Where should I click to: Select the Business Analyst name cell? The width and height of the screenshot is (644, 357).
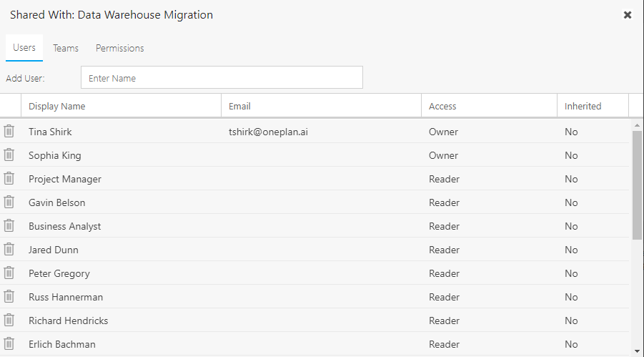click(122, 226)
